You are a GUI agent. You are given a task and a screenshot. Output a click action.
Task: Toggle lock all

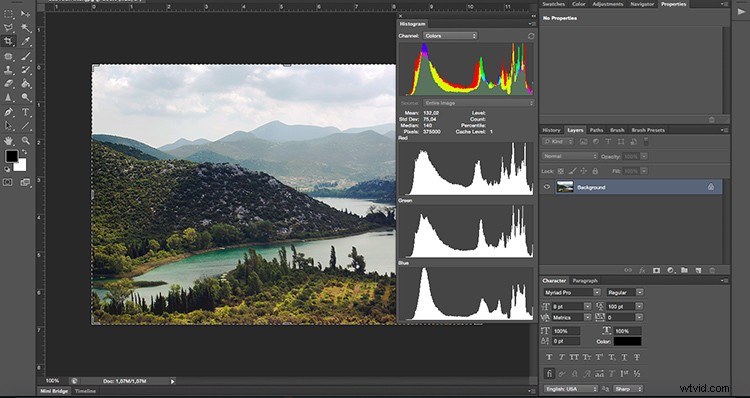596,171
